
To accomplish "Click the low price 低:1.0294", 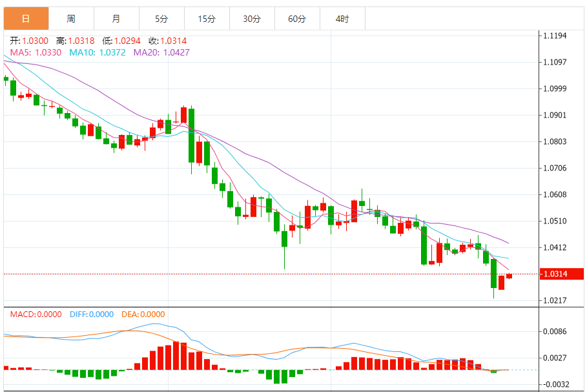I will [x=121, y=41].
